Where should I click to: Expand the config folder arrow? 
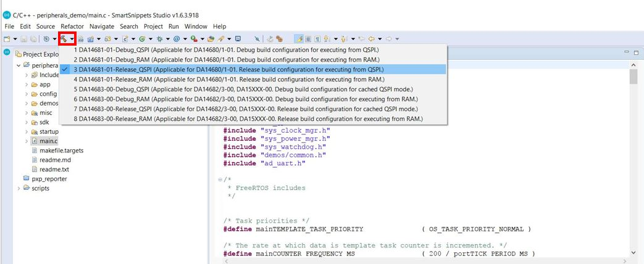tap(27, 94)
